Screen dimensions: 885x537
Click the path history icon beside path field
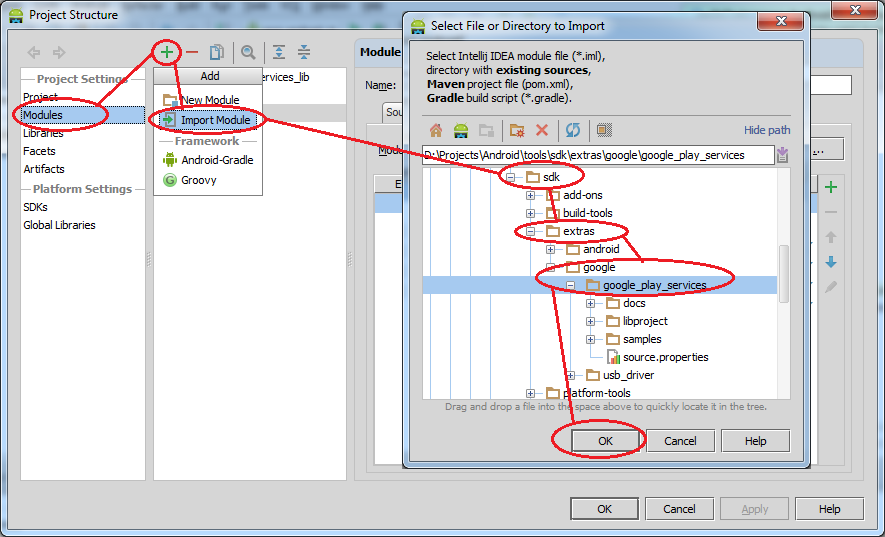[x=782, y=155]
